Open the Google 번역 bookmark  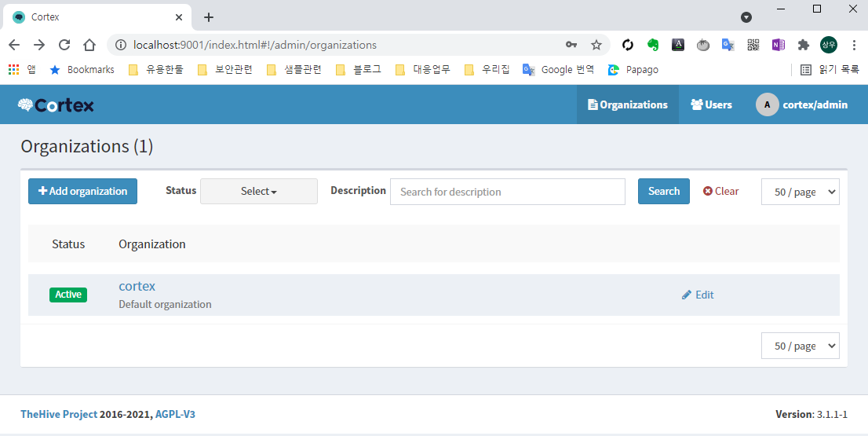(559, 70)
